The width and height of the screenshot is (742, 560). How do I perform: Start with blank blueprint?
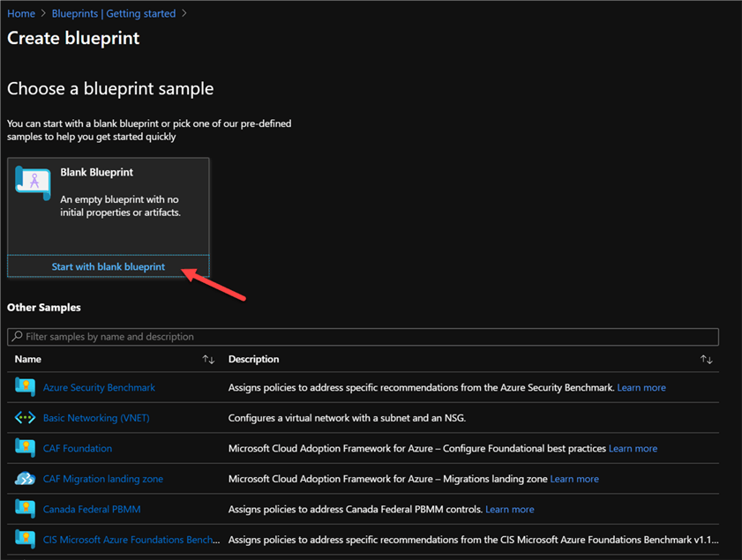click(x=108, y=266)
